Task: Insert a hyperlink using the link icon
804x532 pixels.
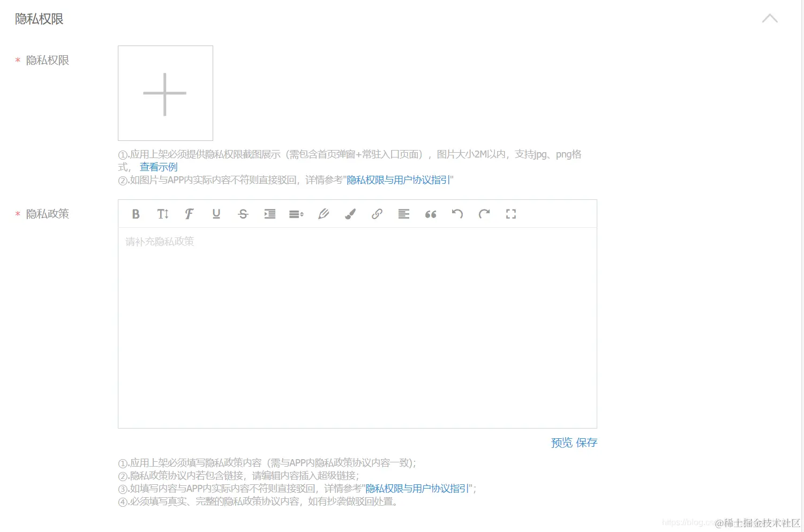Action: pos(377,214)
